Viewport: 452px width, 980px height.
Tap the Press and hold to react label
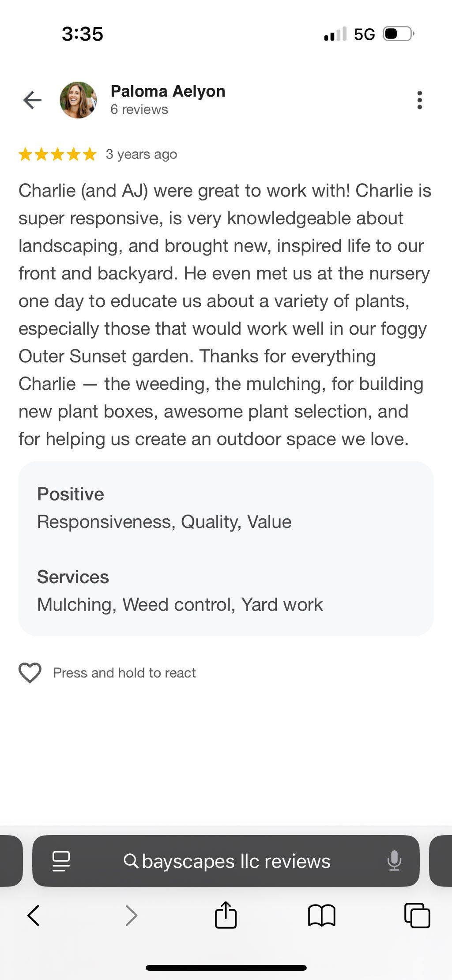click(x=124, y=673)
